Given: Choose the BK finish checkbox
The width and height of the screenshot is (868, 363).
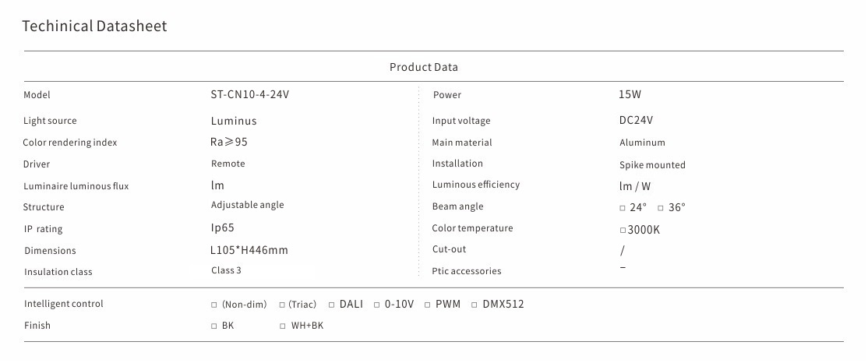Looking at the screenshot, I should (x=214, y=326).
